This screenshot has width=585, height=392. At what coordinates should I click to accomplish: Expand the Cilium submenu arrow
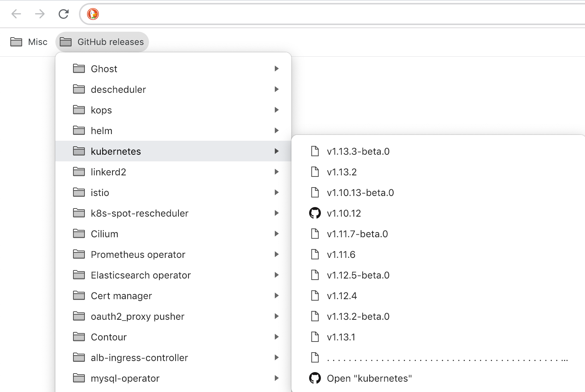tap(277, 234)
